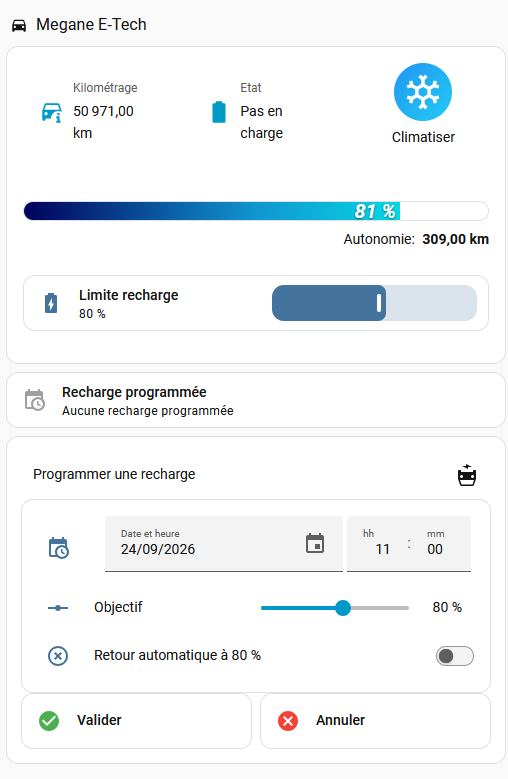The height and width of the screenshot is (779, 508).
Task: Click the electric car icon beside Programmer une recharge
Action: point(467,475)
